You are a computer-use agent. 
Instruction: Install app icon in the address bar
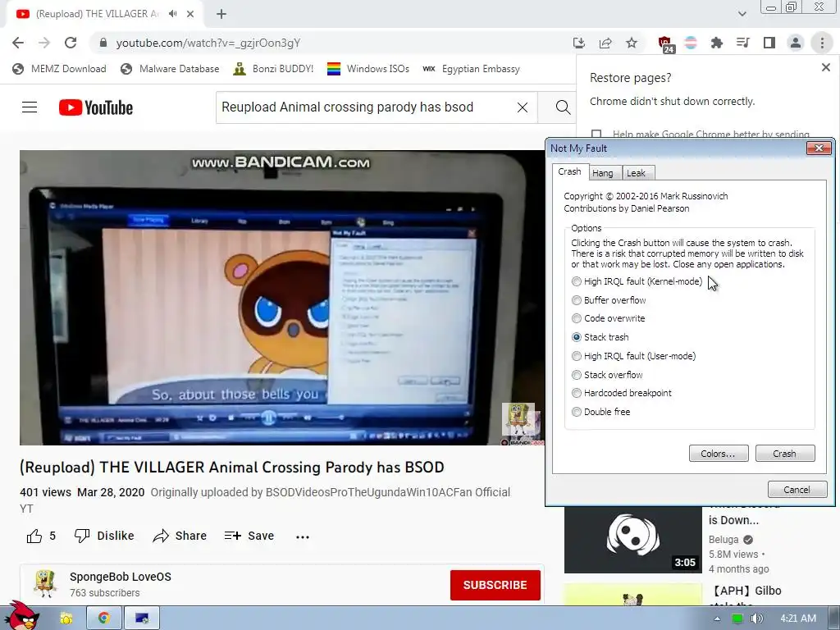pos(578,43)
